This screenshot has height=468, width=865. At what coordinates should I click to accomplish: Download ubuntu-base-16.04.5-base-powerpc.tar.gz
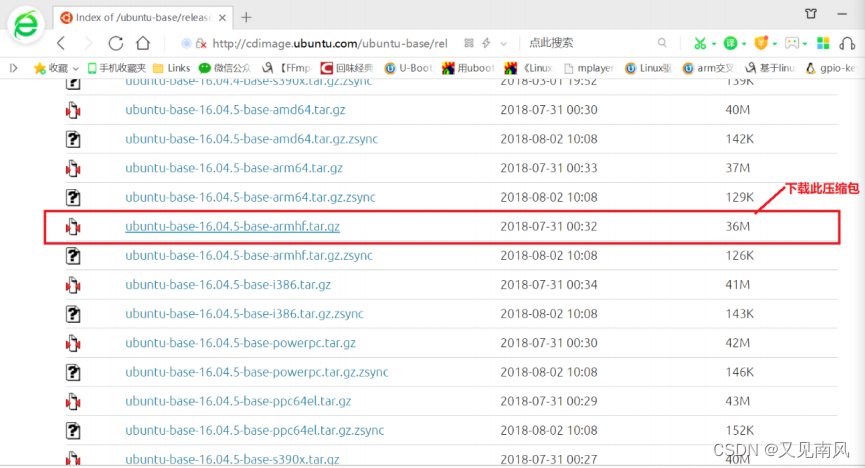click(241, 343)
